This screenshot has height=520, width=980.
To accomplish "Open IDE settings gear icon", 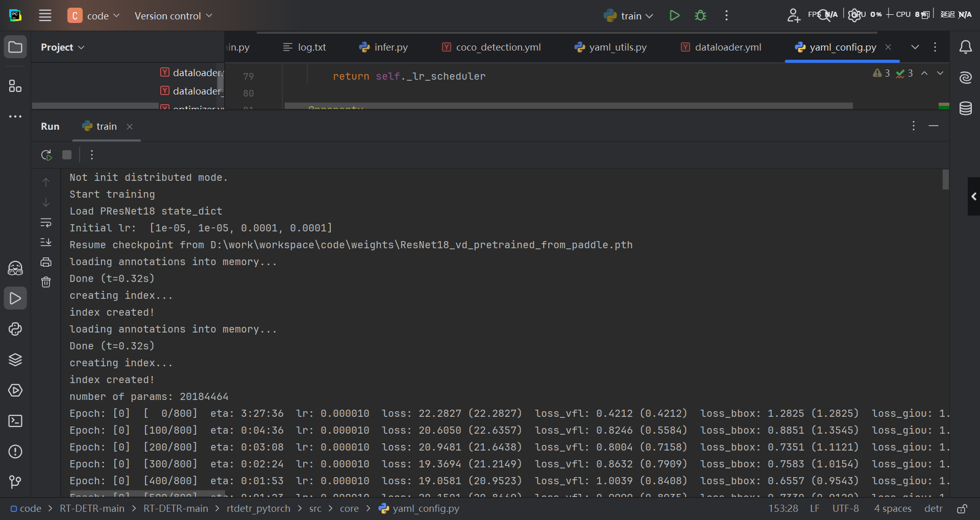I will 854,15.
